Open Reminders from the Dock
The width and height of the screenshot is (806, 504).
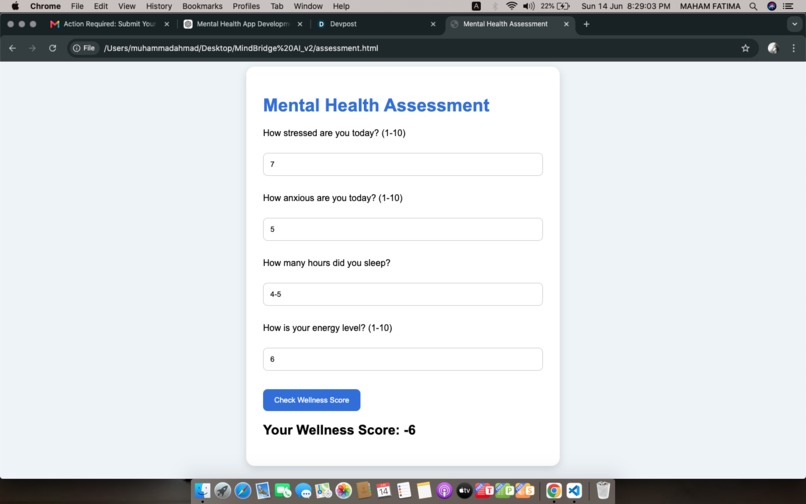[x=404, y=490]
